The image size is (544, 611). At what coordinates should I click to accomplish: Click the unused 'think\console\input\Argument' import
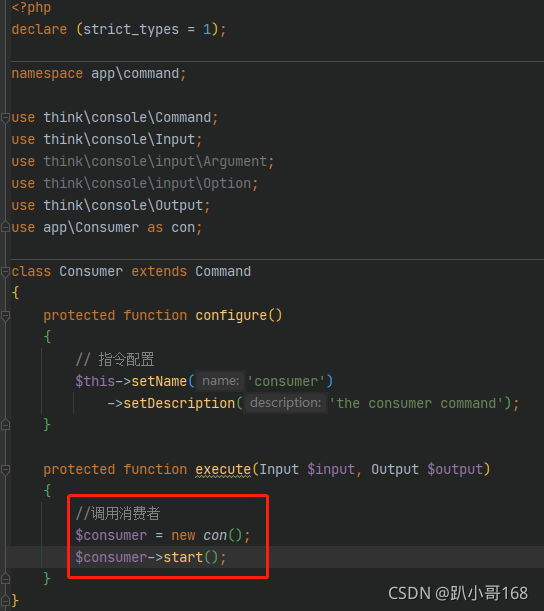(155, 161)
